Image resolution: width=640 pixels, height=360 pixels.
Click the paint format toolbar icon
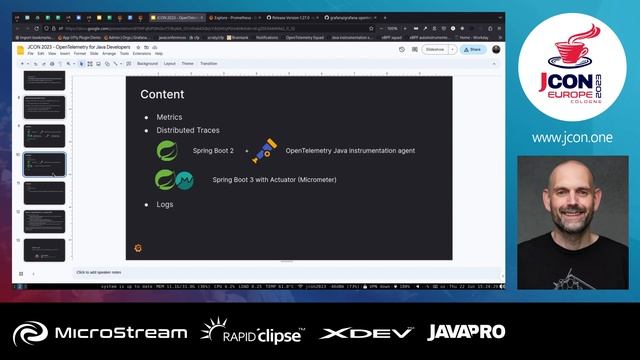point(60,64)
